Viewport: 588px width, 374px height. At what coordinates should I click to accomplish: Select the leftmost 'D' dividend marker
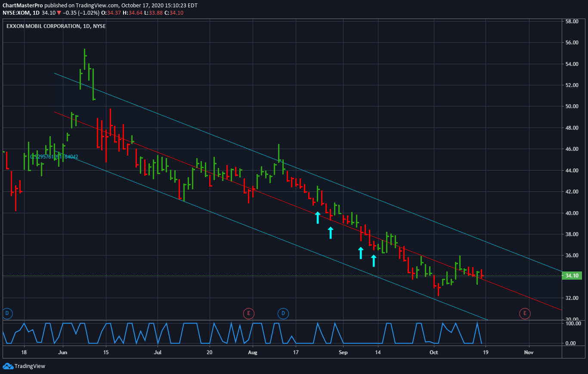point(7,314)
